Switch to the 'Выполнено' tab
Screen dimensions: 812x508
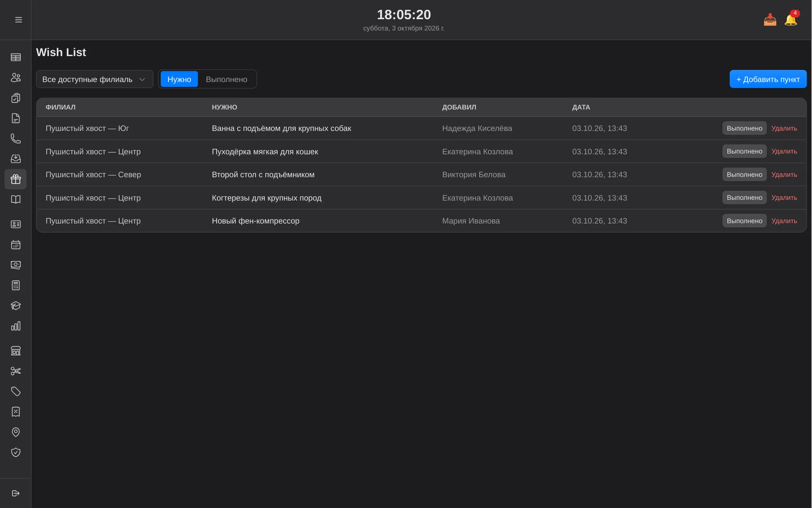(x=227, y=79)
